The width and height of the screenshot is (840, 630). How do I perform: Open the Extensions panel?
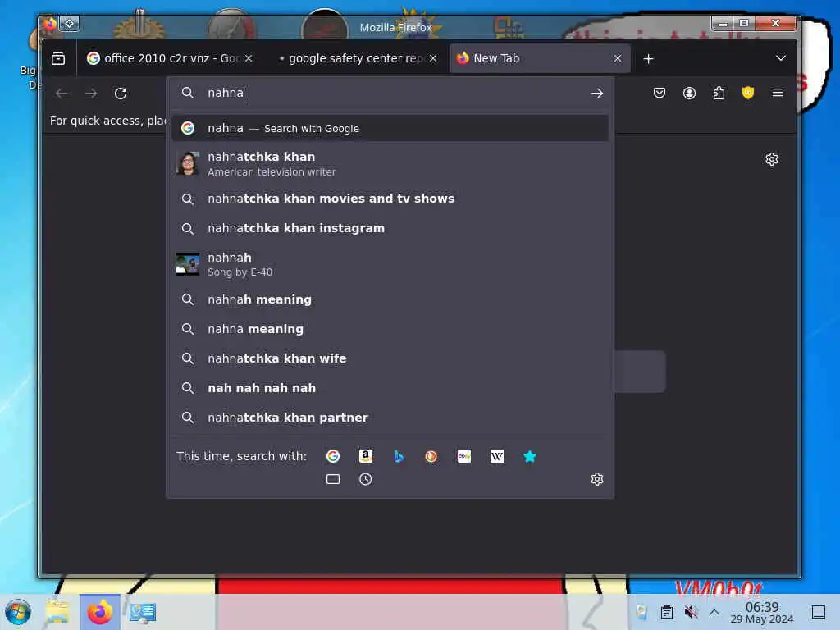[x=719, y=94]
